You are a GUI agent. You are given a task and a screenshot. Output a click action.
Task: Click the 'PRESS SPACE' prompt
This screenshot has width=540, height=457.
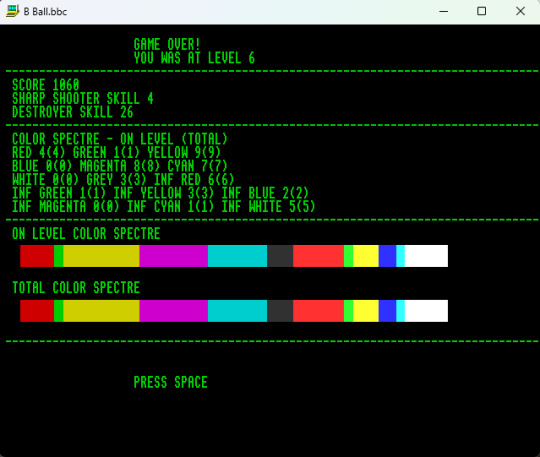pos(170,382)
